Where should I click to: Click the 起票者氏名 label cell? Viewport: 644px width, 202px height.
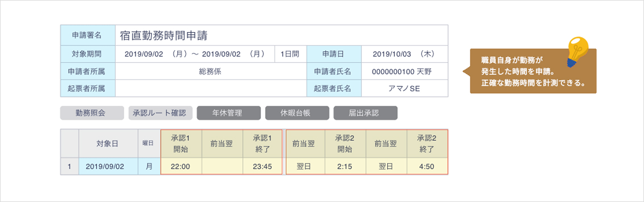tap(334, 88)
